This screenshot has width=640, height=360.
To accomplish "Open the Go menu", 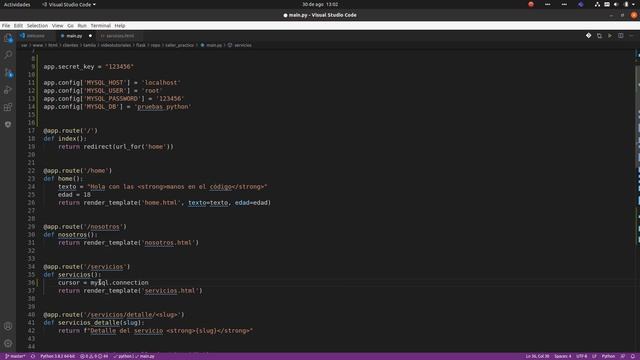I will coord(71,26).
